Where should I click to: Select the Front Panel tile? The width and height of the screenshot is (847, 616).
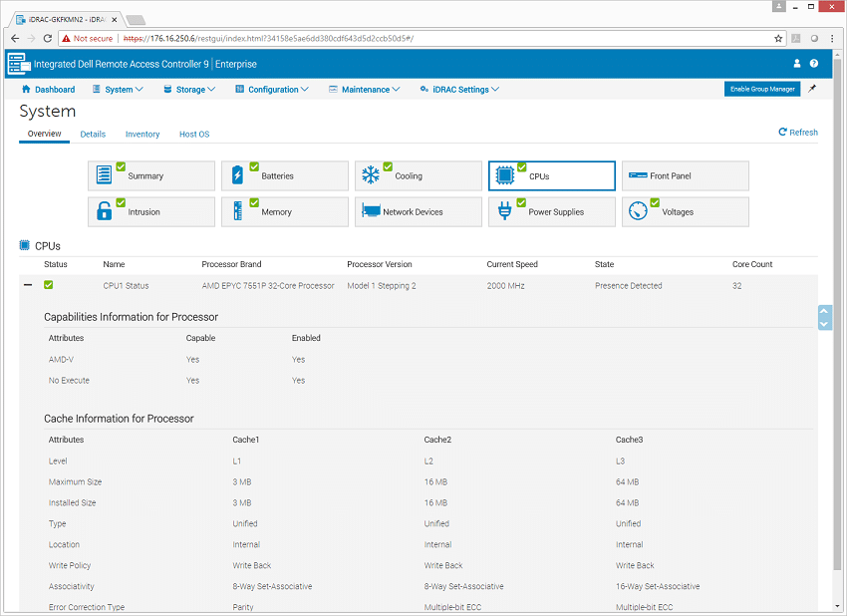(x=685, y=175)
